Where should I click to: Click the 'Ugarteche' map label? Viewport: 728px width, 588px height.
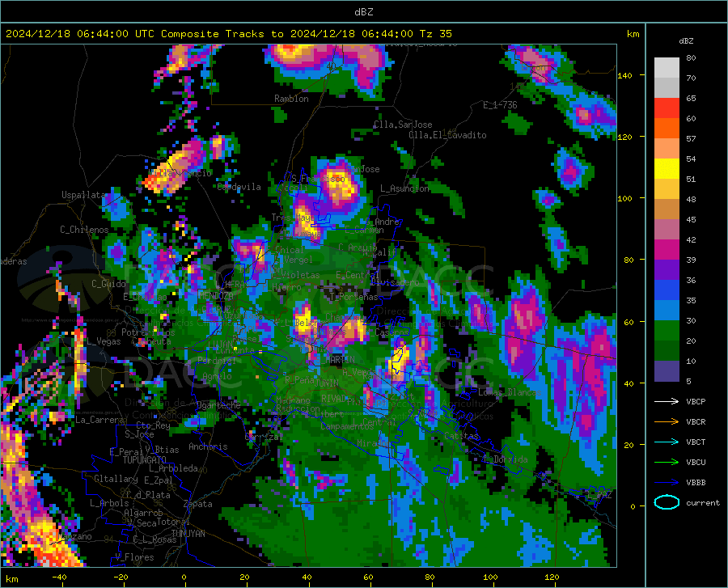pyautogui.click(x=218, y=405)
